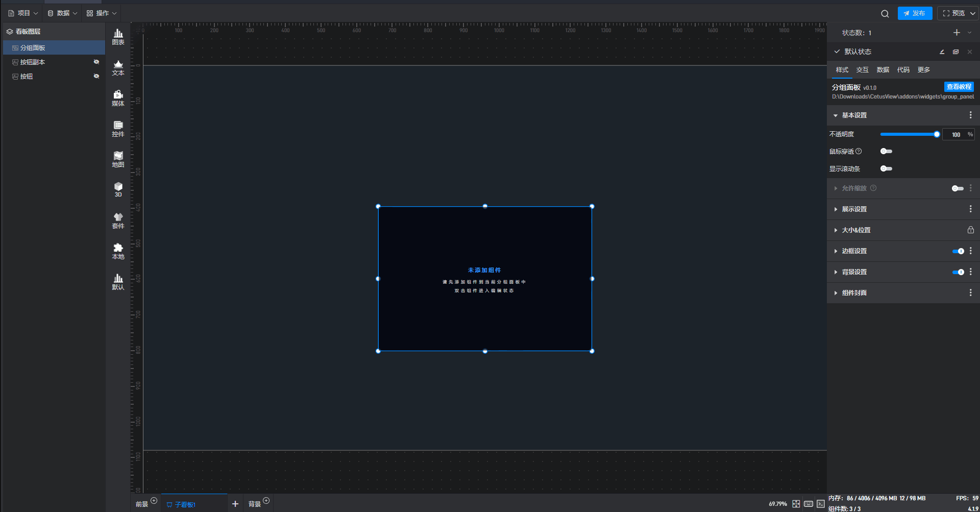Click the search magnifier icon

885,14
